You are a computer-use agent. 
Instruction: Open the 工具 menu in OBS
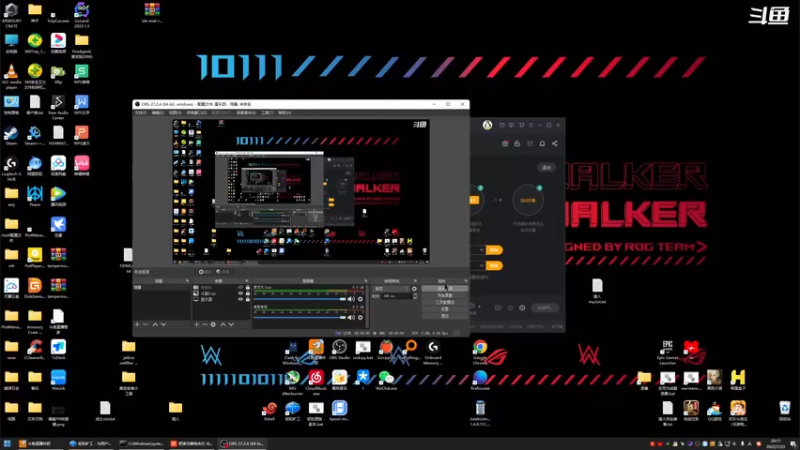pyautogui.click(x=266, y=113)
